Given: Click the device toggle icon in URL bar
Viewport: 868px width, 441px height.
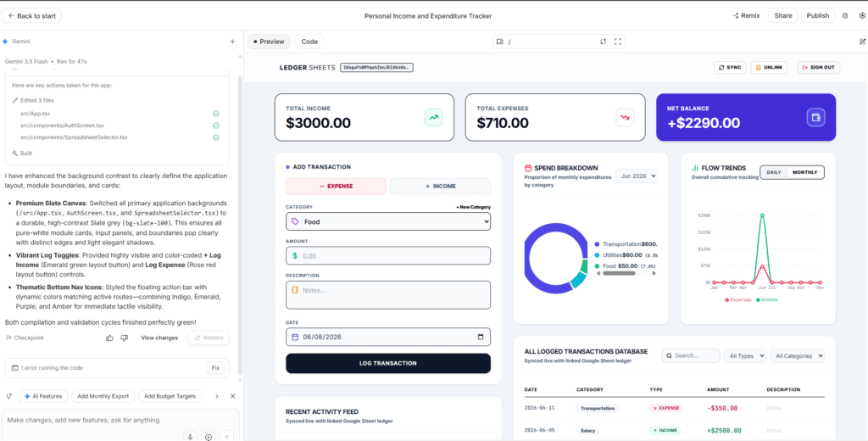Looking at the screenshot, I should click(500, 42).
